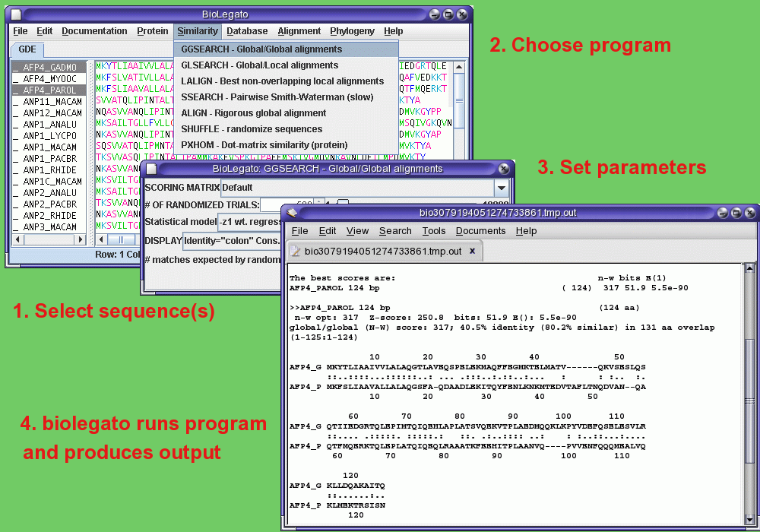760x532 pixels.
Task: Open the DISPLAY option dropdown
Action: (232, 241)
